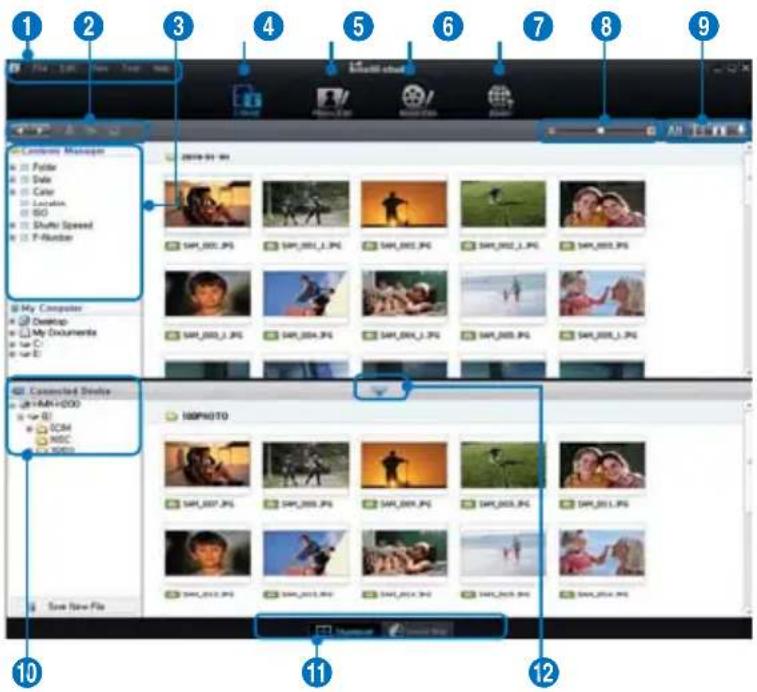Select ISO in Contents Manager
Image resolution: width=757 pixels, height=692 pixels.
40,212
